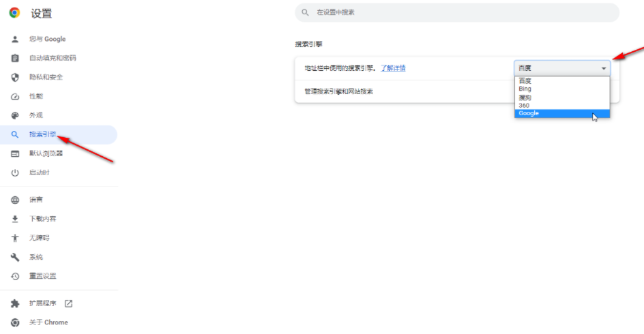Choose 360 from the search engine list
Screen dimensions: 644x334
(562, 106)
